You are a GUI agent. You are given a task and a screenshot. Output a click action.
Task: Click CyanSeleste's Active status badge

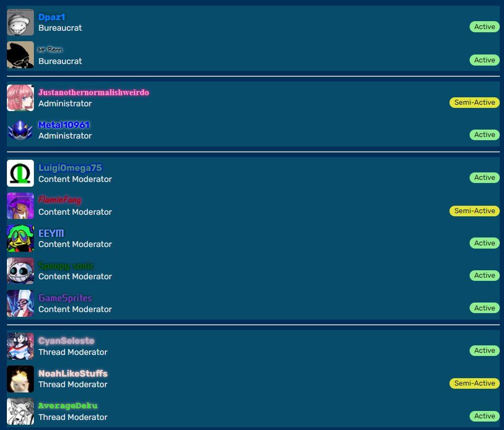pos(484,350)
